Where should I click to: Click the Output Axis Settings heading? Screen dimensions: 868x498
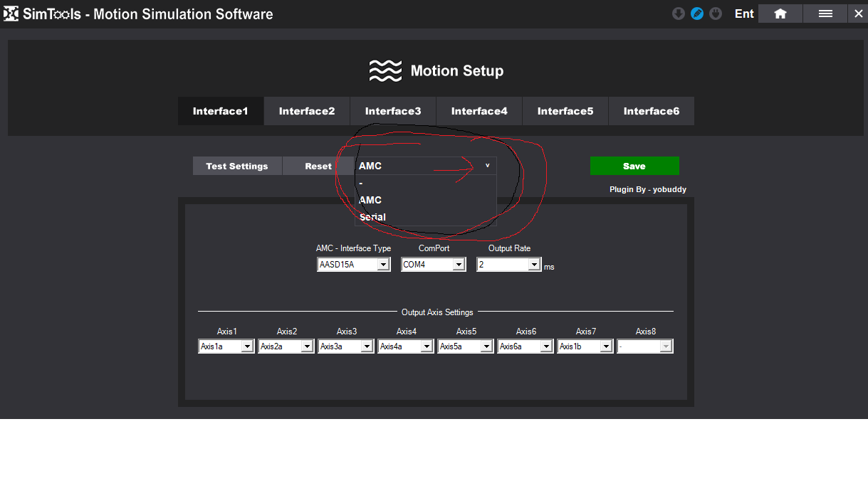click(x=437, y=312)
